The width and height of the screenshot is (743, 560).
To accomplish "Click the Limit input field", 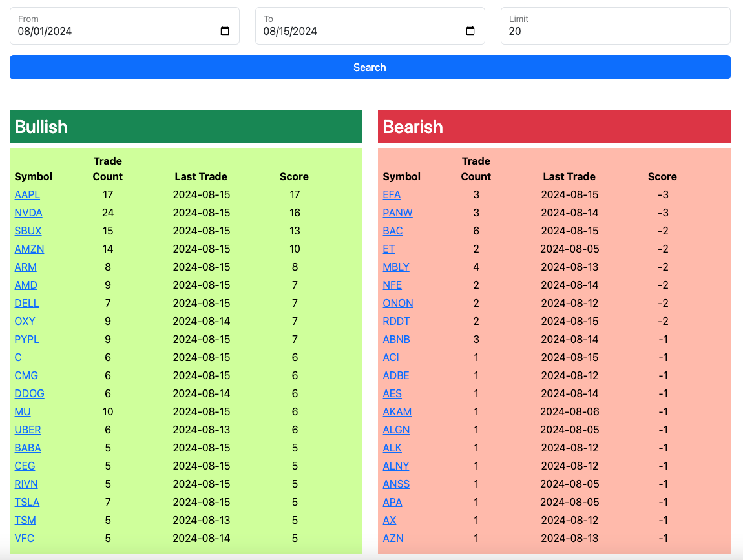I will [615, 26].
